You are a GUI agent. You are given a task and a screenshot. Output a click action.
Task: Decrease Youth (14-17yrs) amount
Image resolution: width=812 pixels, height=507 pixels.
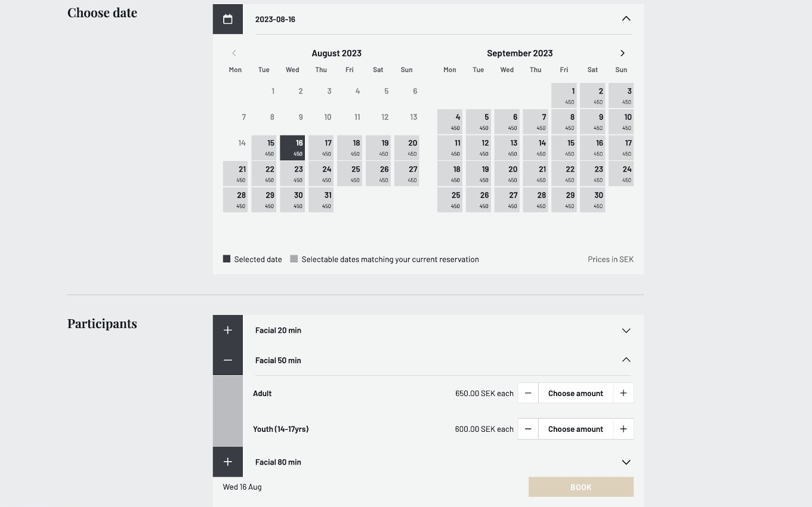click(x=528, y=429)
